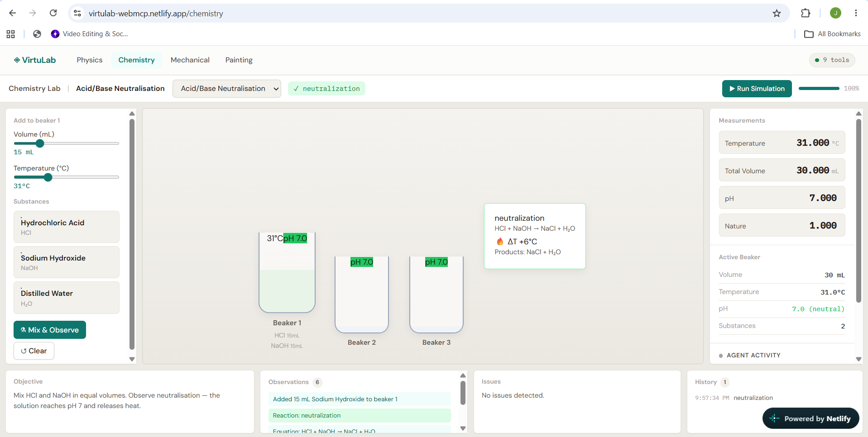Click the Clear button
The width and height of the screenshot is (868, 437).
34,351
